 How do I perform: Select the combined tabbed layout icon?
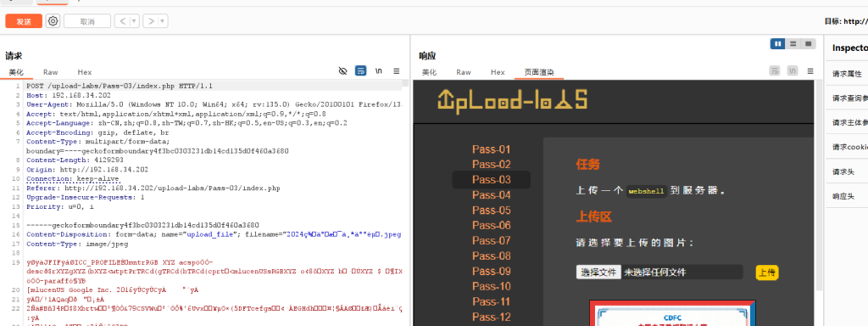click(x=809, y=44)
